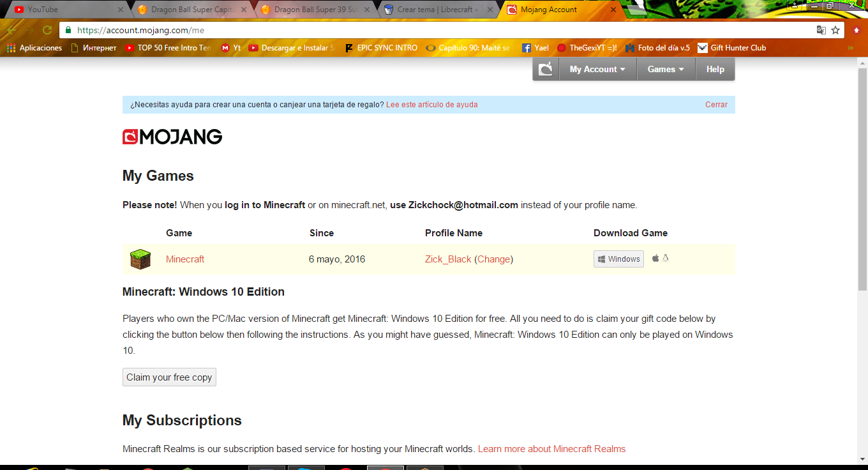The height and width of the screenshot is (470, 868).
Task: Close the Crear tema Librecraft tab
Action: point(490,10)
